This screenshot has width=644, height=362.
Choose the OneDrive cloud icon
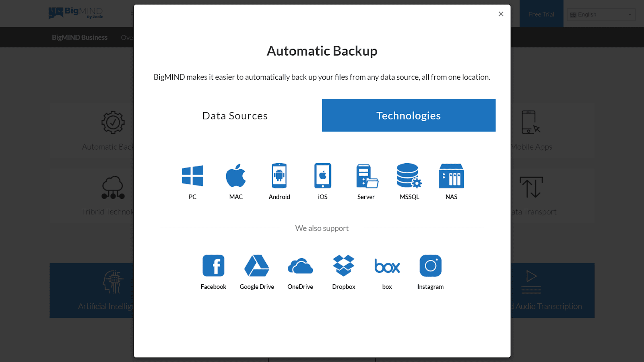pyautogui.click(x=300, y=266)
